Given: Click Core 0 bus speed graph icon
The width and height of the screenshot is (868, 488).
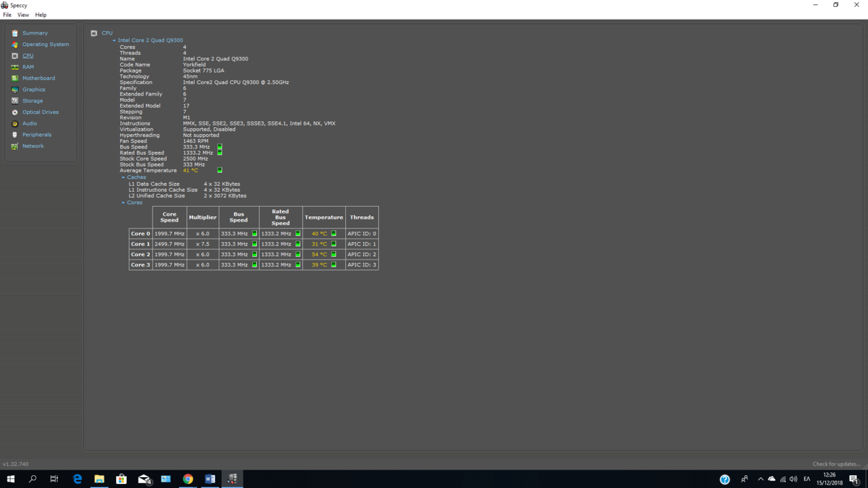Looking at the screenshot, I should pyautogui.click(x=255, y=233).
